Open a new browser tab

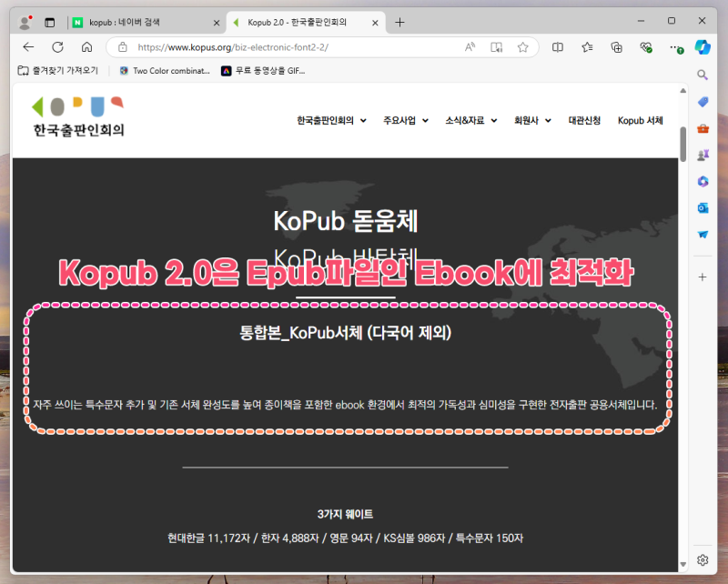[399, 22]
